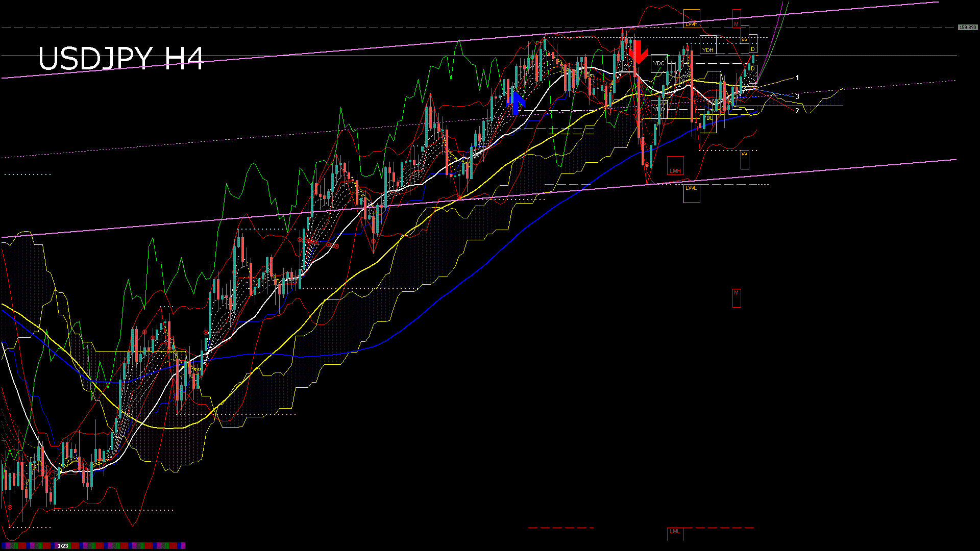Toggle the YDC yesterday-close level label
The height and width of the screenshot is (551, 980).
(x=659, y=63)
